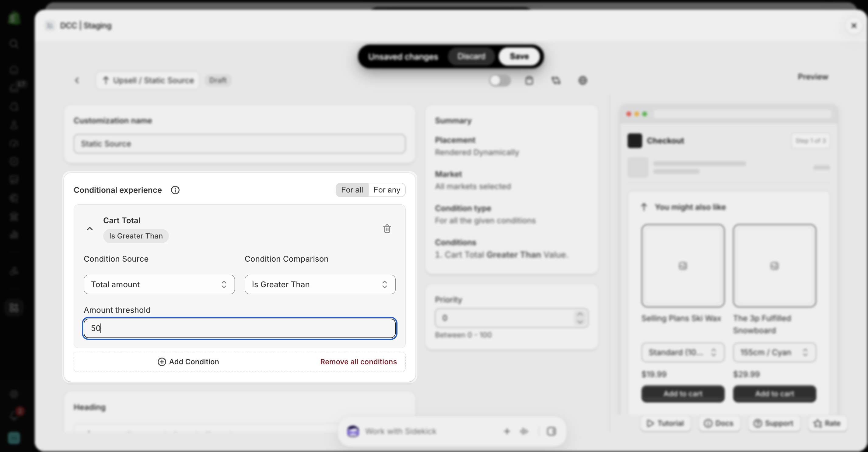Click the delete icon in the top toolbar
Screen dimensions: 868x452
pyautogui.click(x=529, y=80)
